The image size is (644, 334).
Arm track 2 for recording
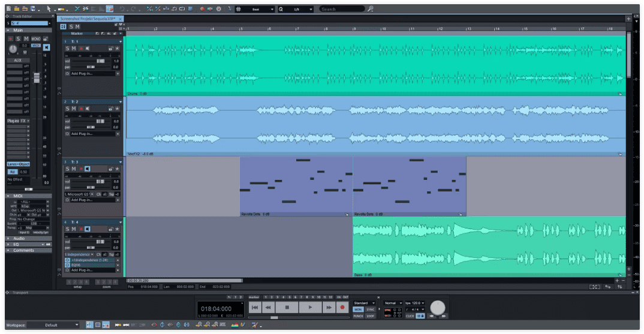click(x=81, y=109)
